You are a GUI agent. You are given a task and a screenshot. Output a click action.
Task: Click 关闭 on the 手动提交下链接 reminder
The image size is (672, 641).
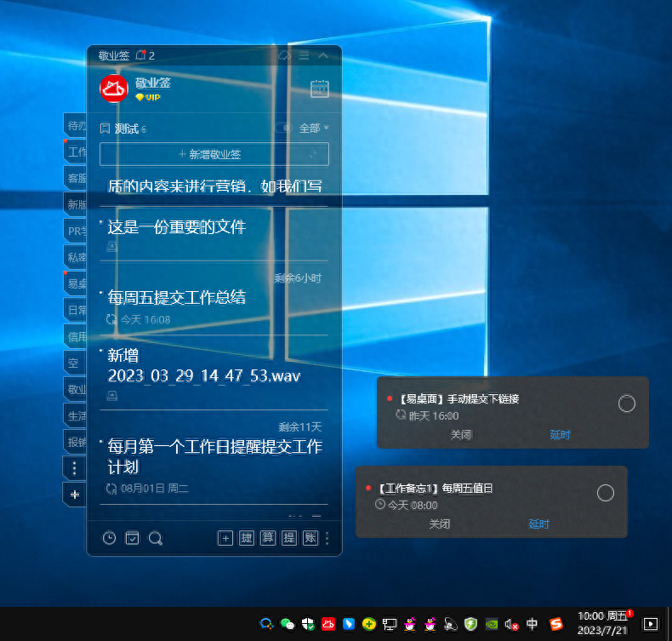point(460,434)
